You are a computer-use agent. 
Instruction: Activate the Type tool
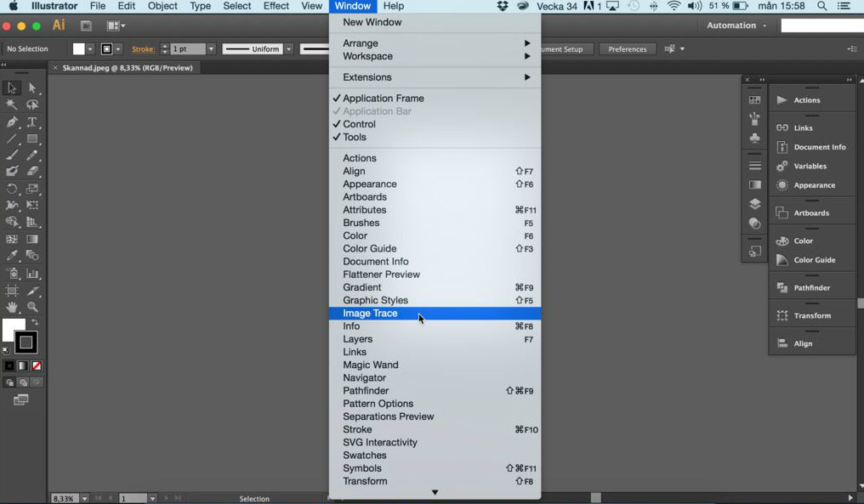pyautogui.click(x=32, y=122)
